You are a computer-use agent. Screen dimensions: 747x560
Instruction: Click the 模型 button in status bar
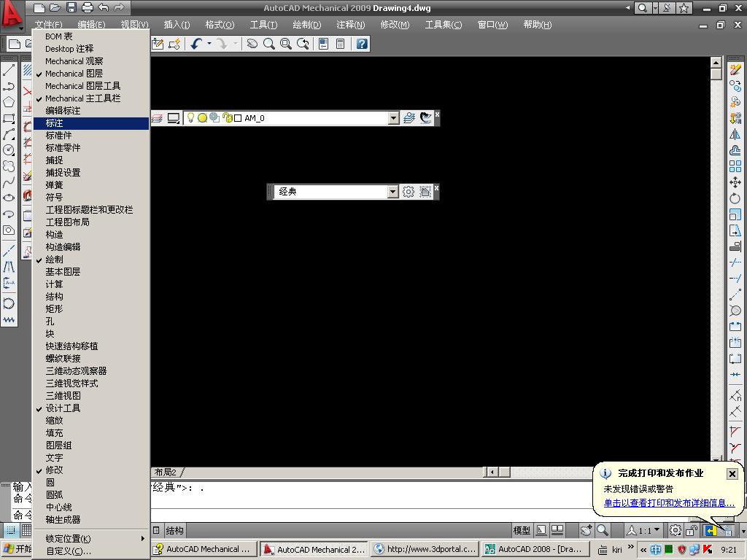tap(522, 530)
